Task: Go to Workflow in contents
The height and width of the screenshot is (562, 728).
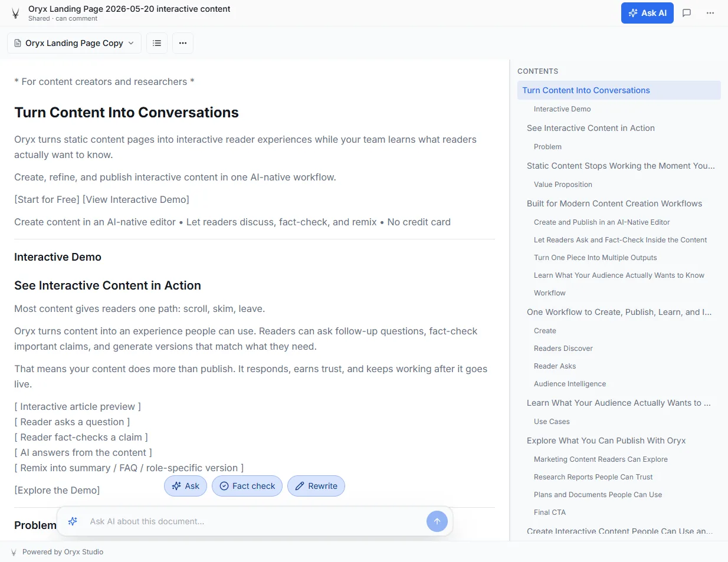Action: pos(549,293)
